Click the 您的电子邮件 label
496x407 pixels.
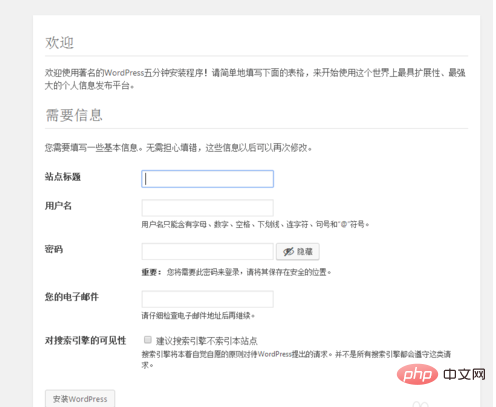click(72, 297)
